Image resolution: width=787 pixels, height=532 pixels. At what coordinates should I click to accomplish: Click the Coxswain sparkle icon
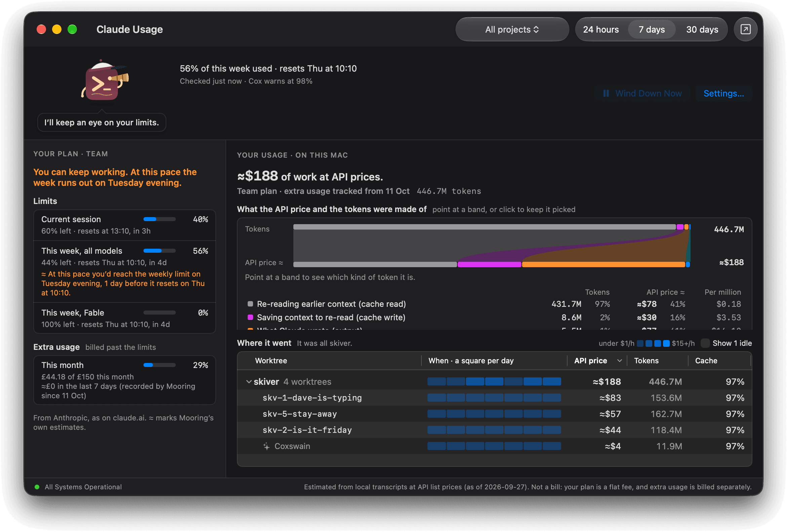pos(266,446)
